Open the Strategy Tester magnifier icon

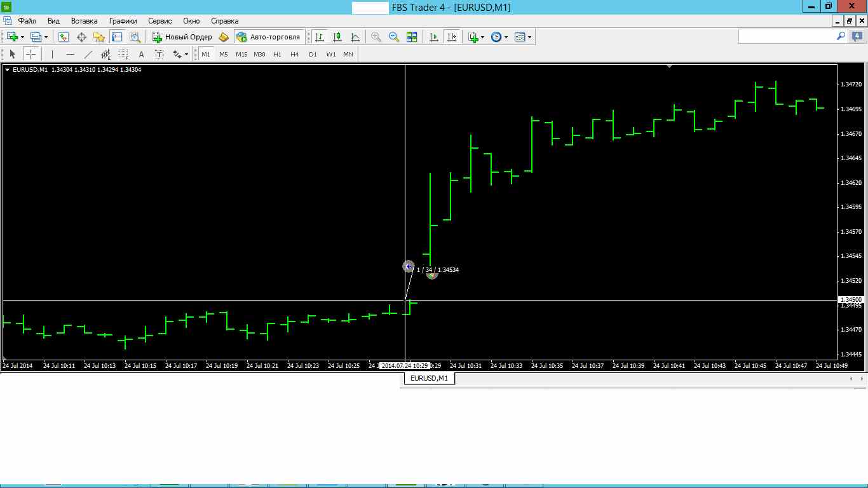134,37
